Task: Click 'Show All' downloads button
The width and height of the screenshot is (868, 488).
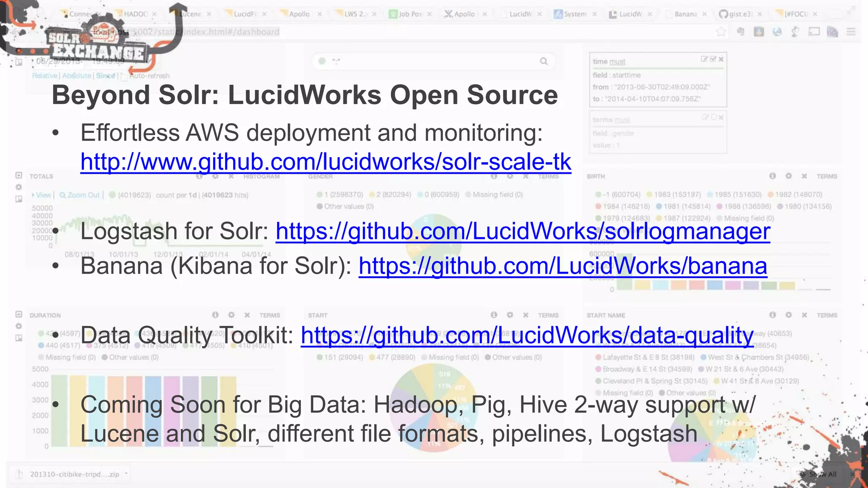Action: pos(819,474)
